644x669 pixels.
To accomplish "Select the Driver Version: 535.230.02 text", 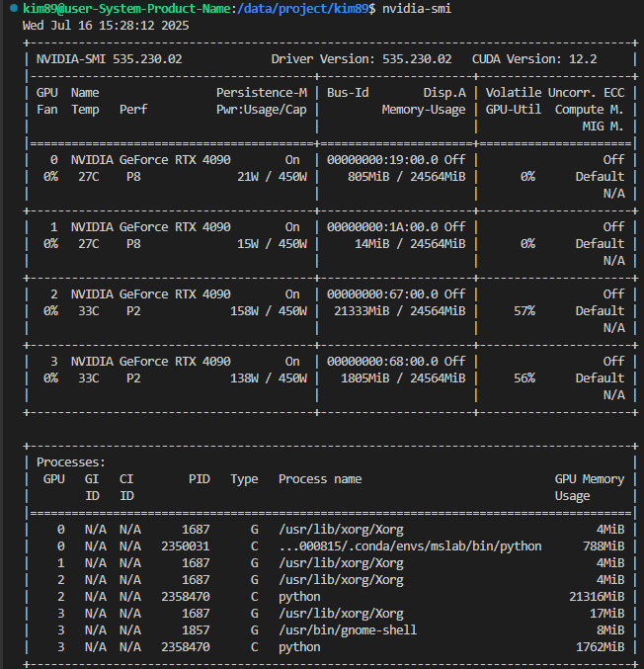I will pos(362,59).
